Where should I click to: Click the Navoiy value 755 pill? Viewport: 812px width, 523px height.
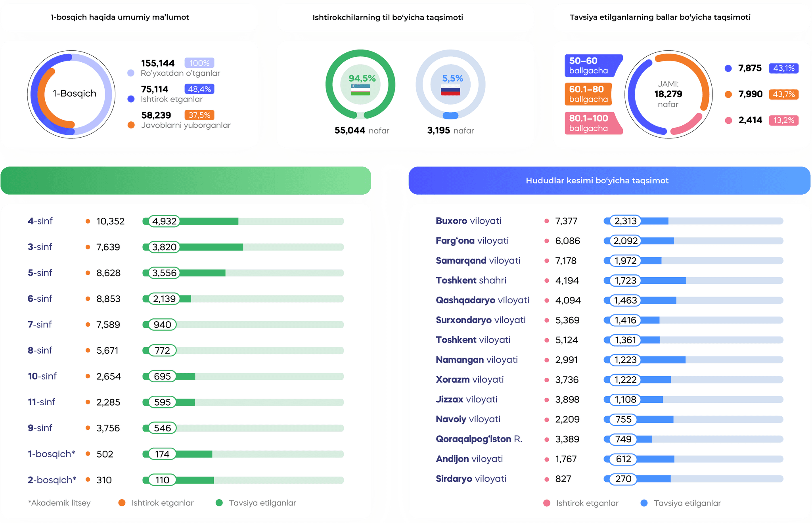[623, 420]
